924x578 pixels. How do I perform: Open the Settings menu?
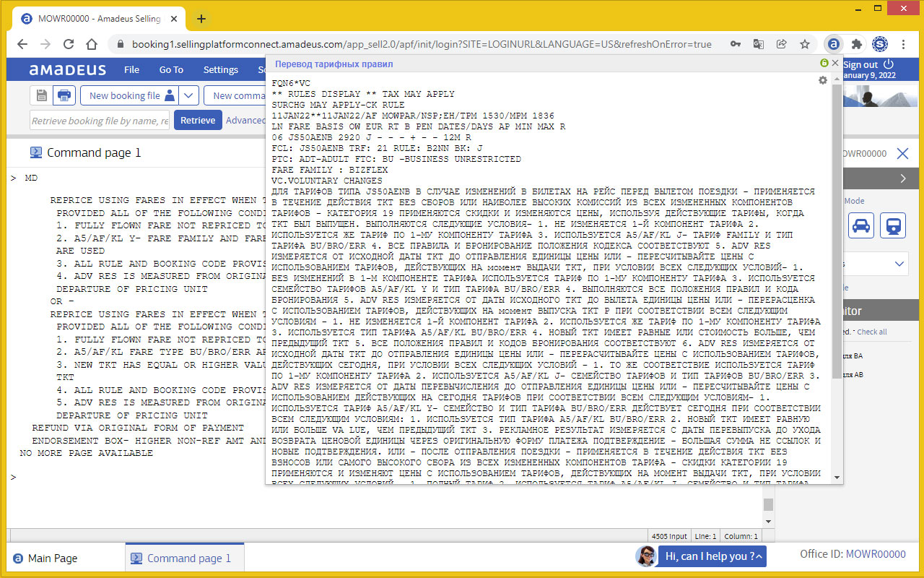[x=221, y=70]
